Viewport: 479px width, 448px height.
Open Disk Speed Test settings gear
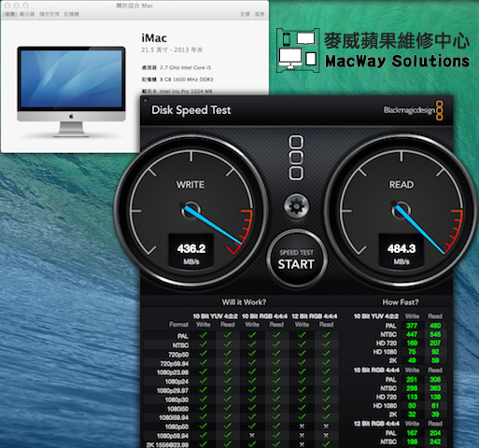[x=296, y=206]
